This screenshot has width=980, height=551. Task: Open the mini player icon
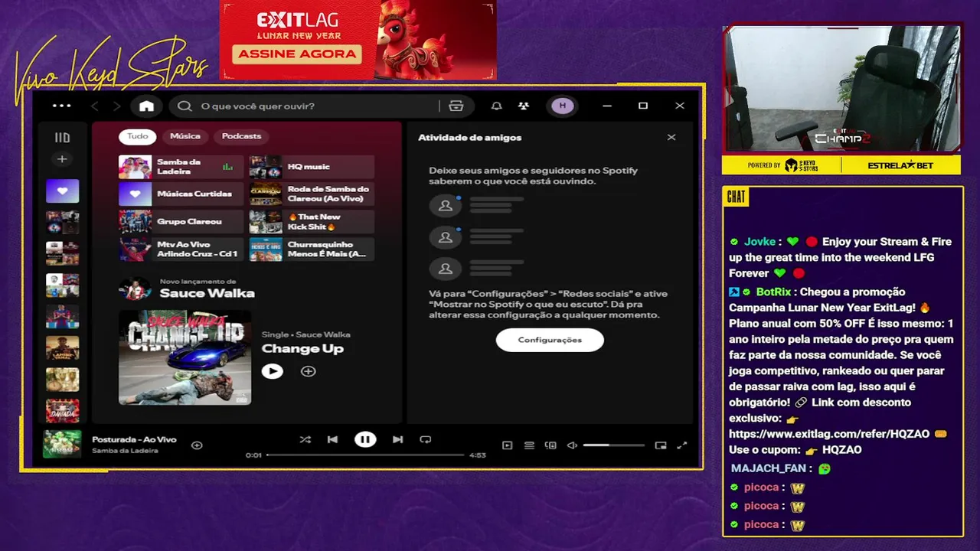coord(661,445)
